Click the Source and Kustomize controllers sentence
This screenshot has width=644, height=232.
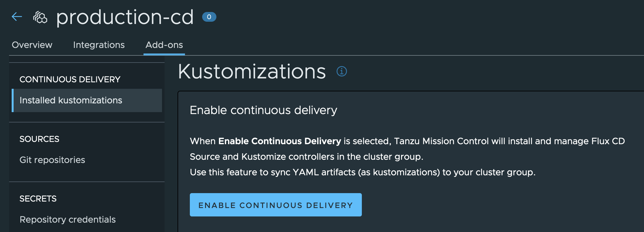tap(306, 157)
